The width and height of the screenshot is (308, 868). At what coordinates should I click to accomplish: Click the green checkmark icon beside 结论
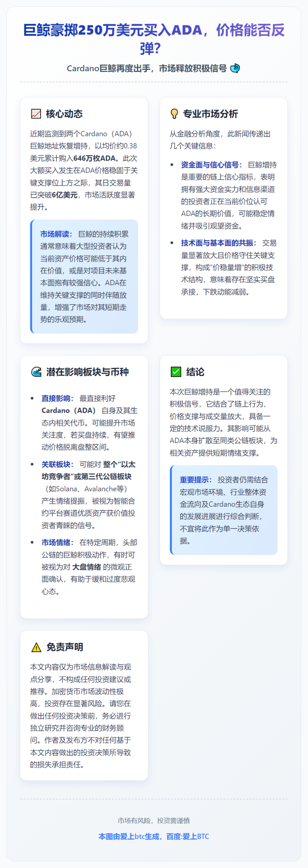(176, 372)
